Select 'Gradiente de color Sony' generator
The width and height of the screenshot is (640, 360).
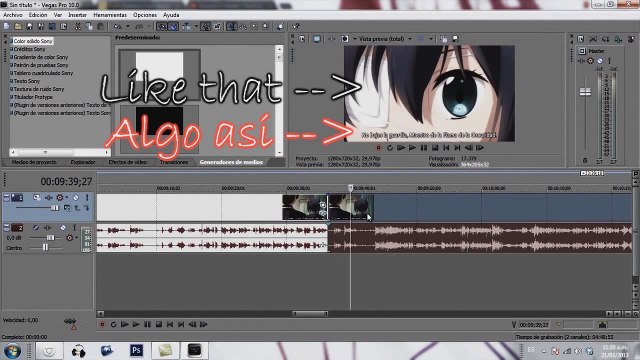coord(41,57)
